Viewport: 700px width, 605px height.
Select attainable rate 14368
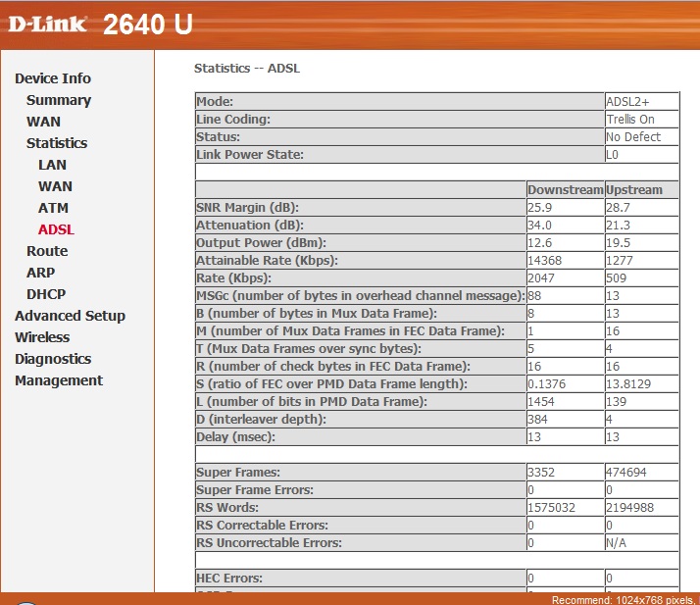click(544, 260)
